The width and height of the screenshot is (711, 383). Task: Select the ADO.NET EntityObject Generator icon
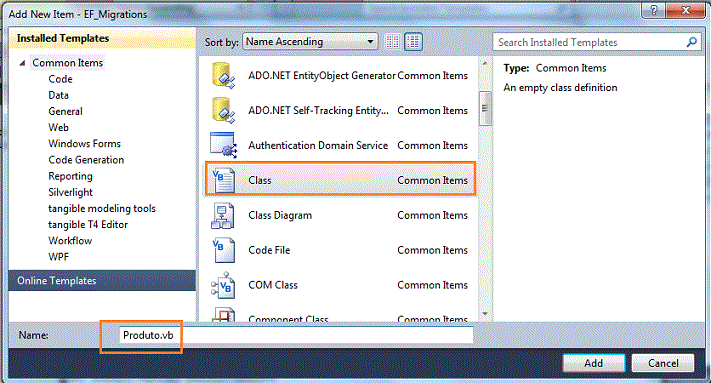[x=223, y=75]
